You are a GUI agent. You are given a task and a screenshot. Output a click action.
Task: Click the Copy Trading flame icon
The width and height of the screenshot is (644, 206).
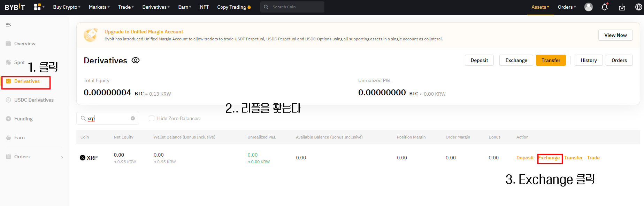click(249, 7)
